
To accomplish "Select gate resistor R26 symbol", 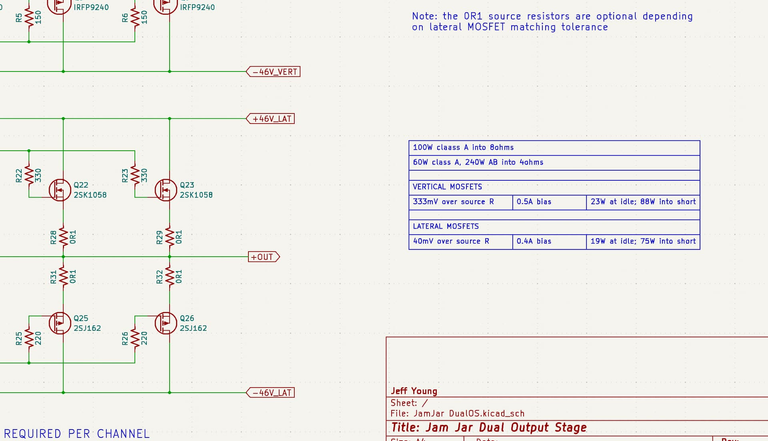I will click(135, 338).
